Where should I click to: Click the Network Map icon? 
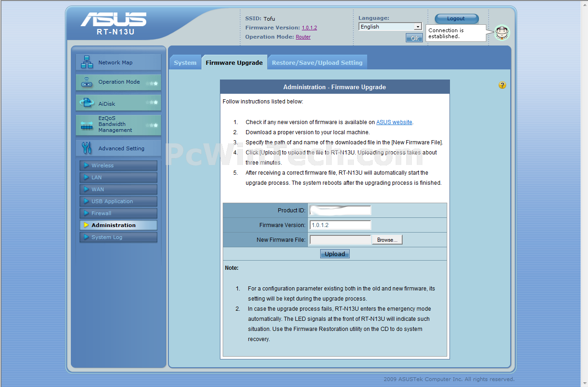[87, 62]
